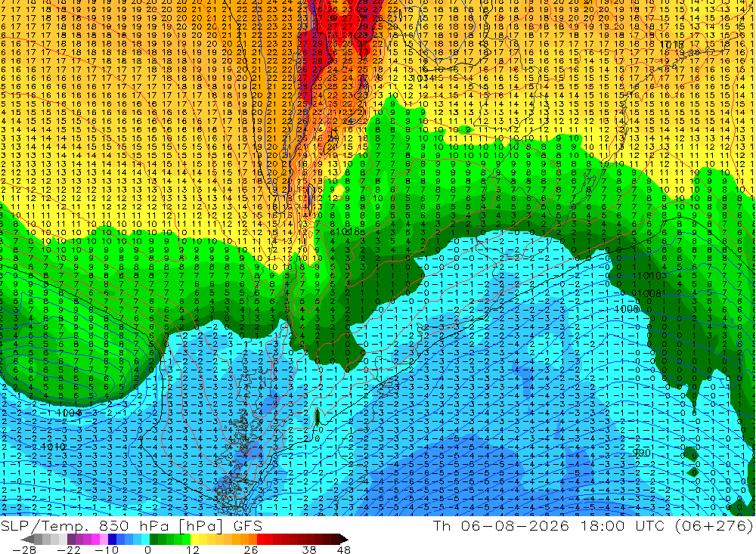
Task: Click the 48 legend label
Action: pyautogui.click(x=344, y=550)
